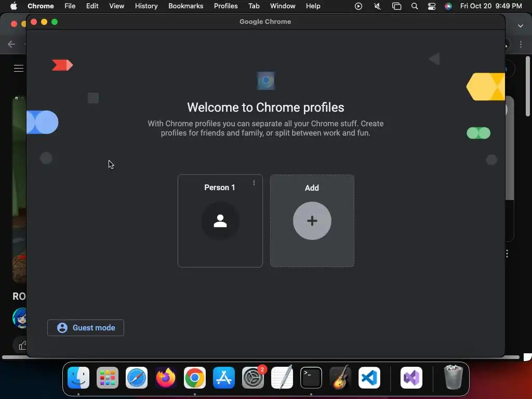Open Launchpad from the Dock
The height and width of the screenshot is (399, 532).
(x=108, y=378)
